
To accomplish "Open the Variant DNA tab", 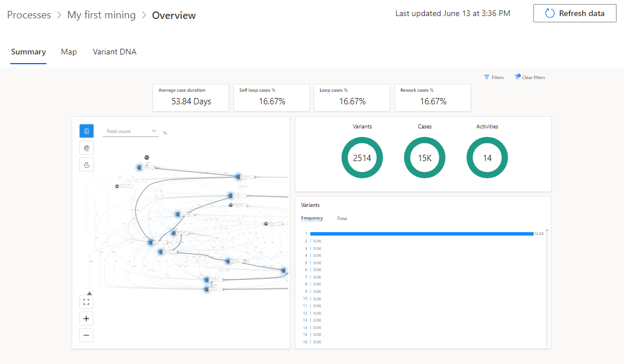I will 115,52.
